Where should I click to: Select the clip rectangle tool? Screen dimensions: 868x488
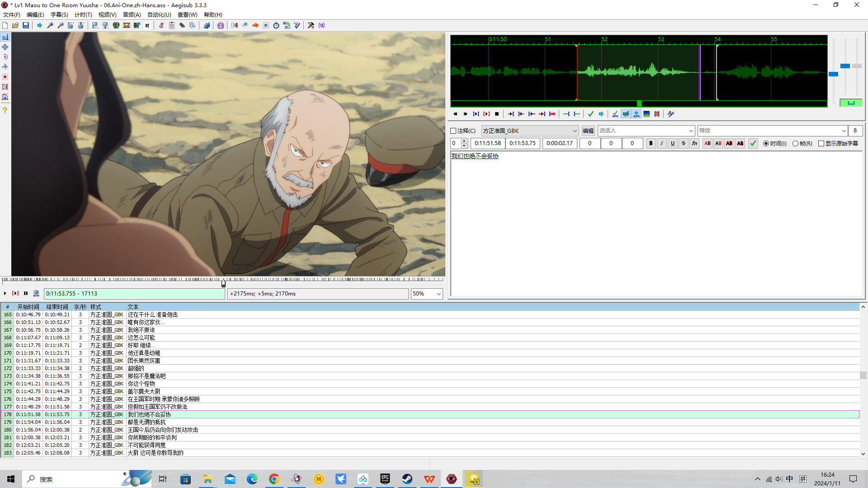coord(5,87)
